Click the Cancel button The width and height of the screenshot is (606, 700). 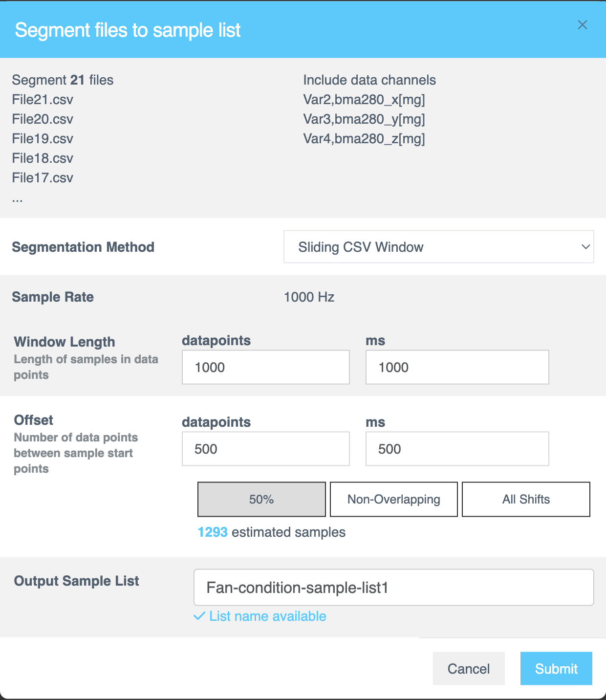coord(468,668)
